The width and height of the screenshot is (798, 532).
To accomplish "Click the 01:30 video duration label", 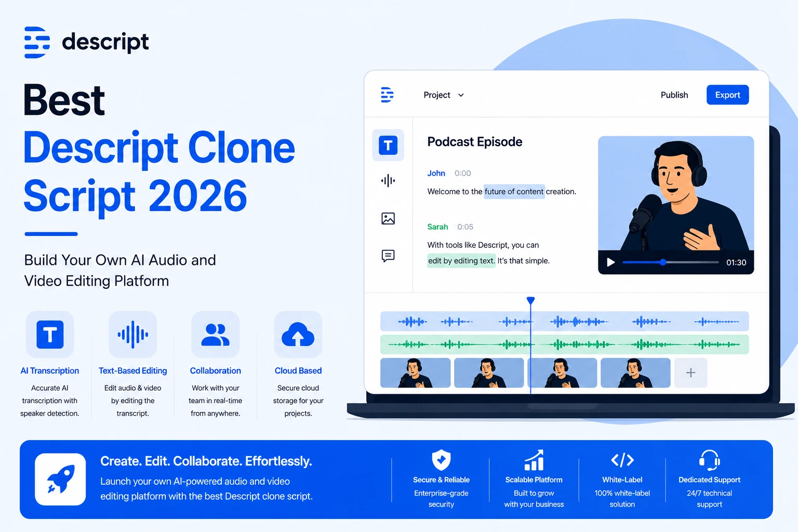I will pos(736,262).
